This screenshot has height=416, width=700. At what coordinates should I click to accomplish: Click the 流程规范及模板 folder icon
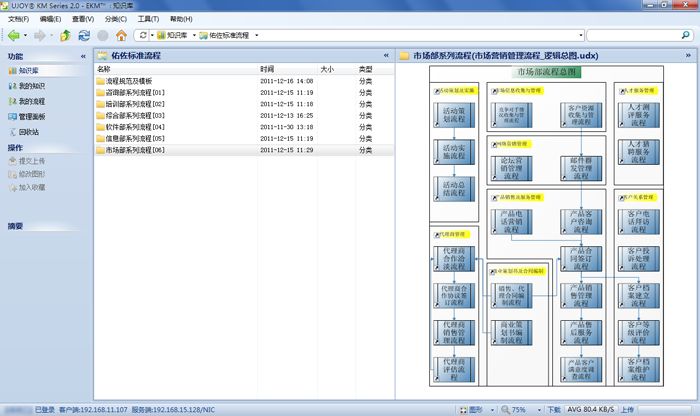100,81
